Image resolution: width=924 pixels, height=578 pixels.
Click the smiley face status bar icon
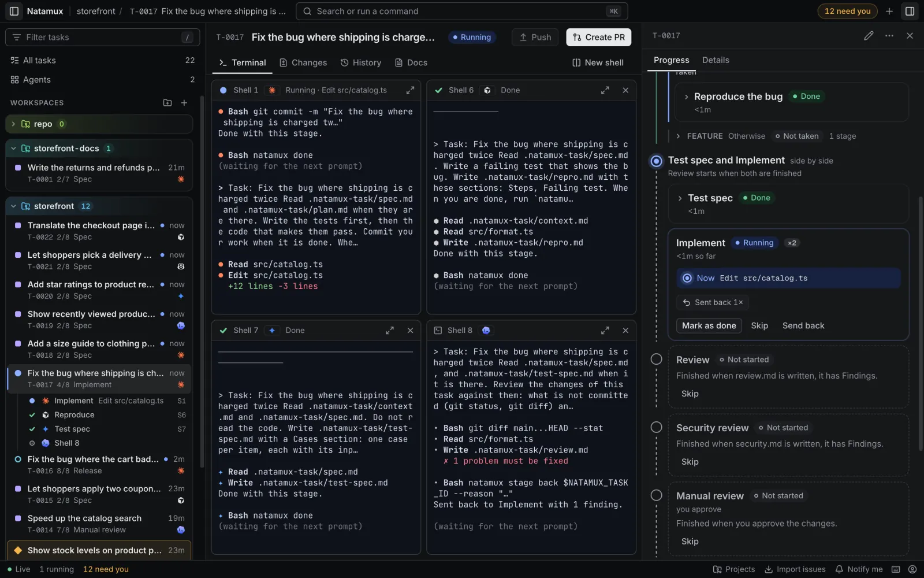coord(912,569)
